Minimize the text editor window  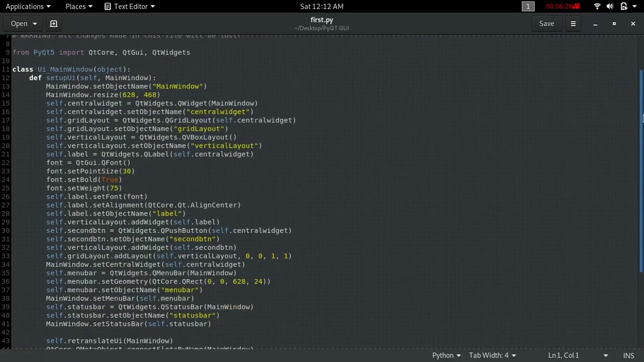595,24
